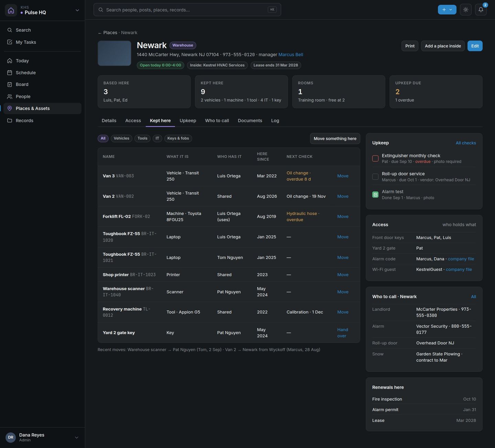Open Schedule calendar icon

coord(10,73)
